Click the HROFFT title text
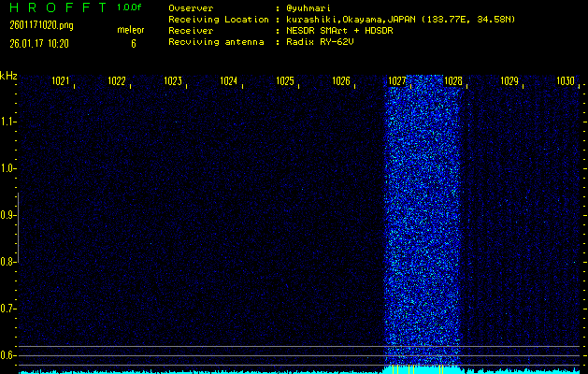This screenshot has width=588, height=374. [58, 7]
